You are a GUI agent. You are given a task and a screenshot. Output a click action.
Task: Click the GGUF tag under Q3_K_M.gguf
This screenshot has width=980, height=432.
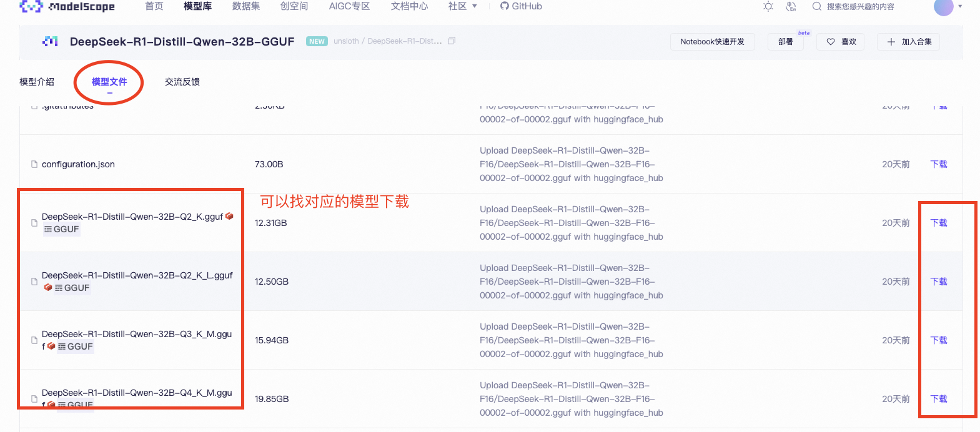[x=76, y=346]
